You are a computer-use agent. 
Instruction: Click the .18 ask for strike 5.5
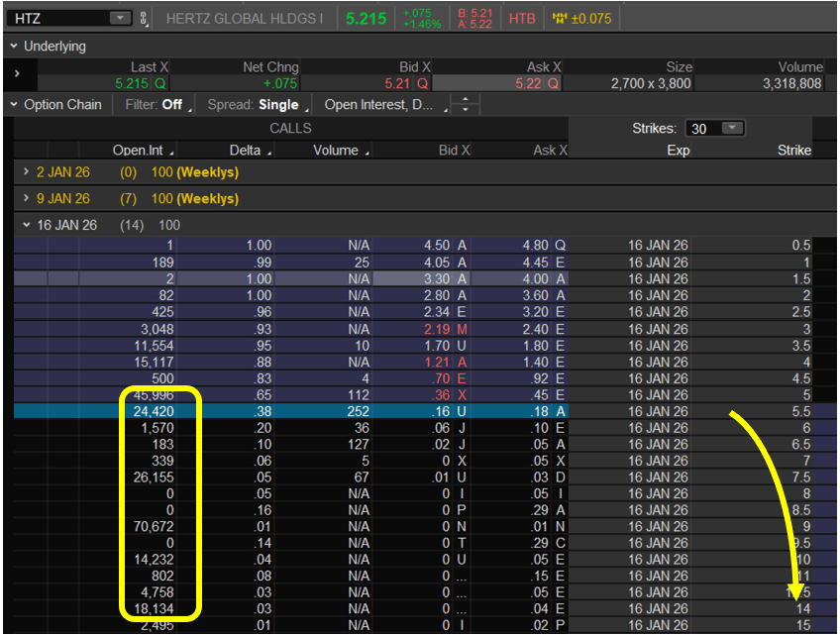[540, 411]
